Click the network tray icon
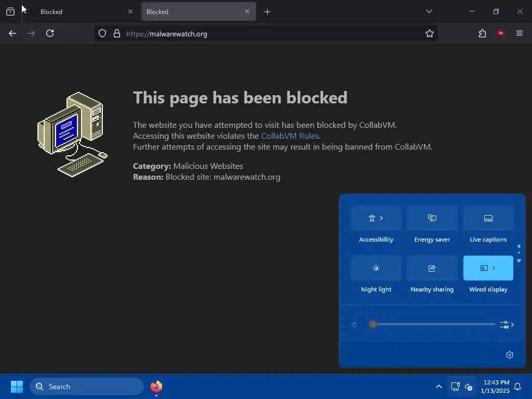This screenshot has height=399, width=532. 455,387
